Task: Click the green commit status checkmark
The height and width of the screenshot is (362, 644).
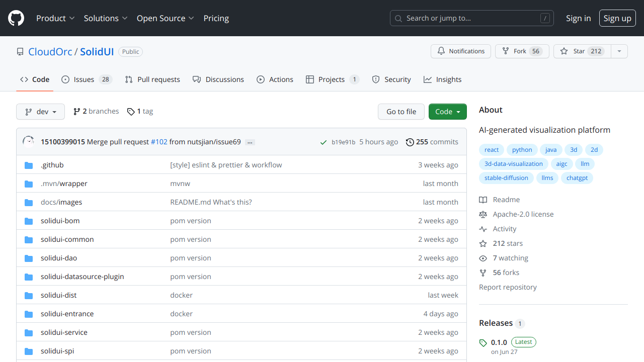Action: click(x=324, y=142)
